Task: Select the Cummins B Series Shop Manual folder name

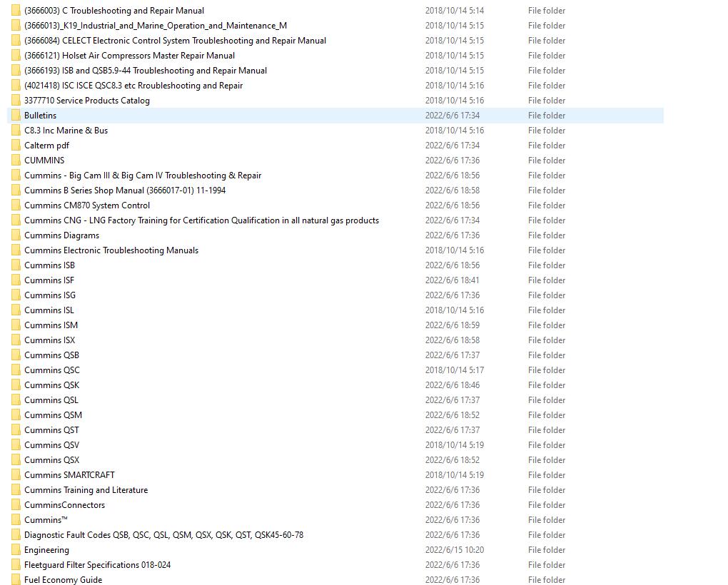Action: 125,190
